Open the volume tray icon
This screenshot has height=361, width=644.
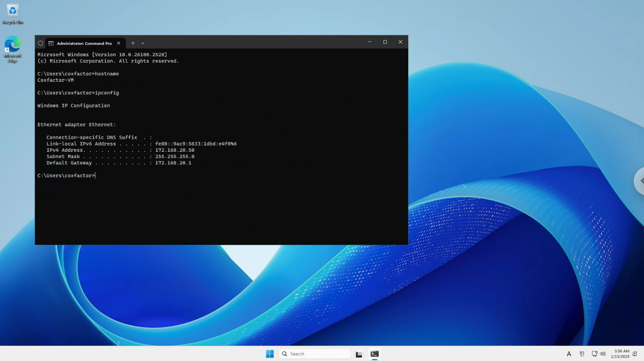[x=603, y=354]
